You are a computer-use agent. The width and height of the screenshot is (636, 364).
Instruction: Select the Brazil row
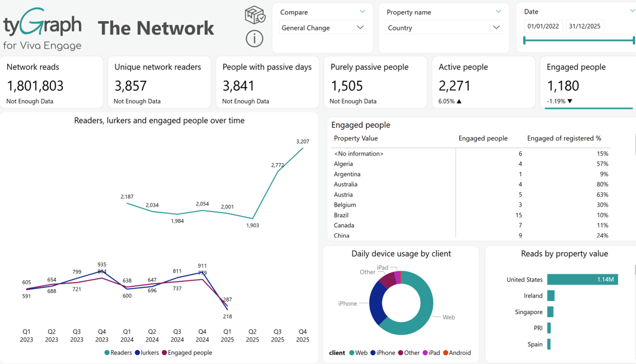[471, 215]
